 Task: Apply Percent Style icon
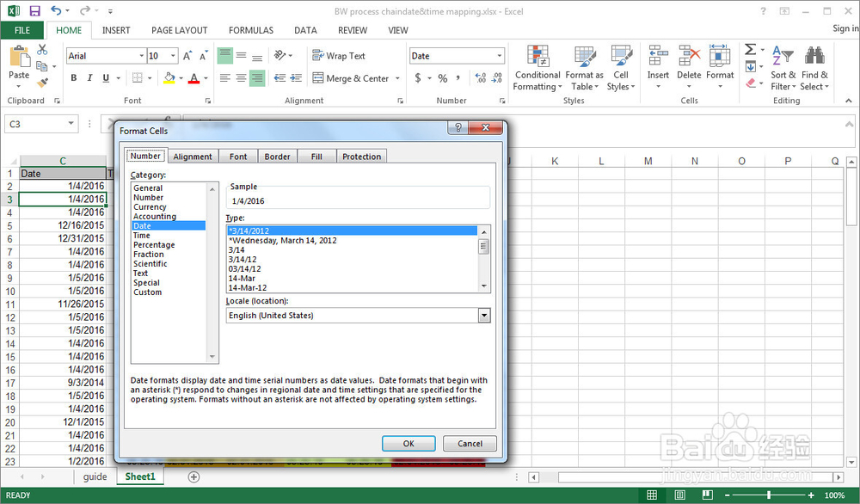point(443,78)
